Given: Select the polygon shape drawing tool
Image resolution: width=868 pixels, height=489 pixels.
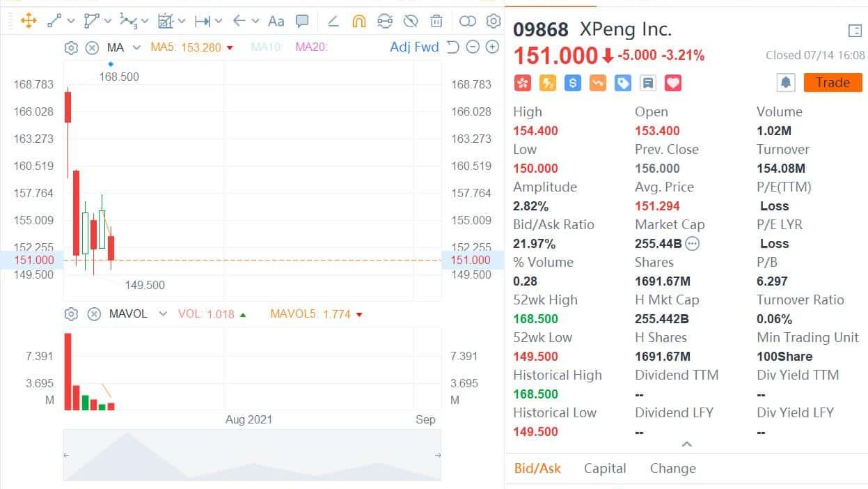Looking at the screenshot, I should (91, 21).
